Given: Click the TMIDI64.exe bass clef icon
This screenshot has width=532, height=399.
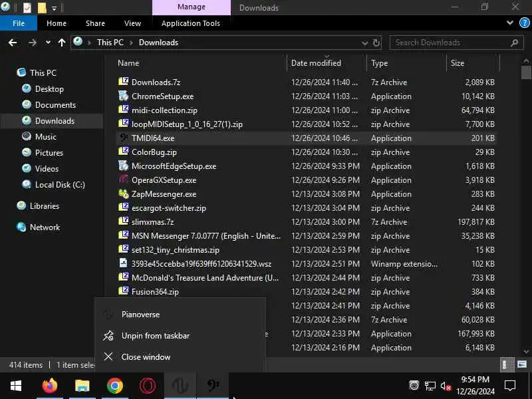Looking at the screenshot, I should click(124, 138).
